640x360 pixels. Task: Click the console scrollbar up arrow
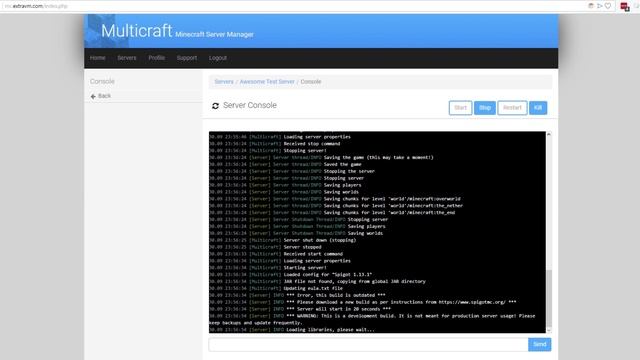[x=549, y=134]
